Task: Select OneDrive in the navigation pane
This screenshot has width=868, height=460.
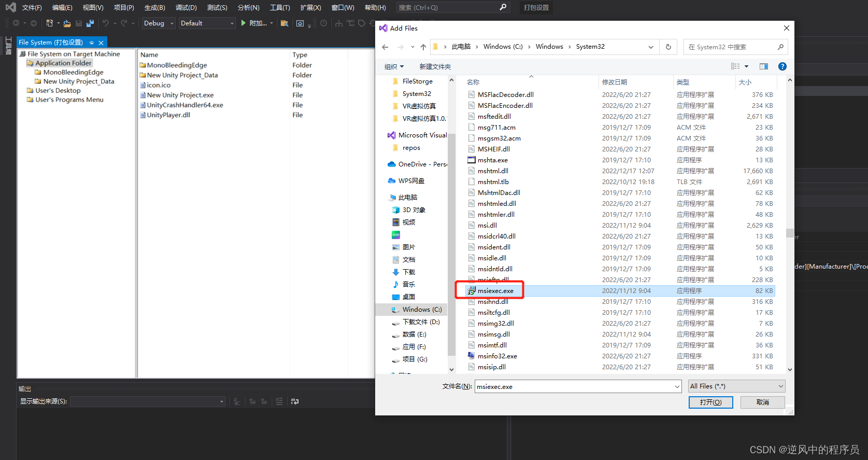Action: coord(418,164)
